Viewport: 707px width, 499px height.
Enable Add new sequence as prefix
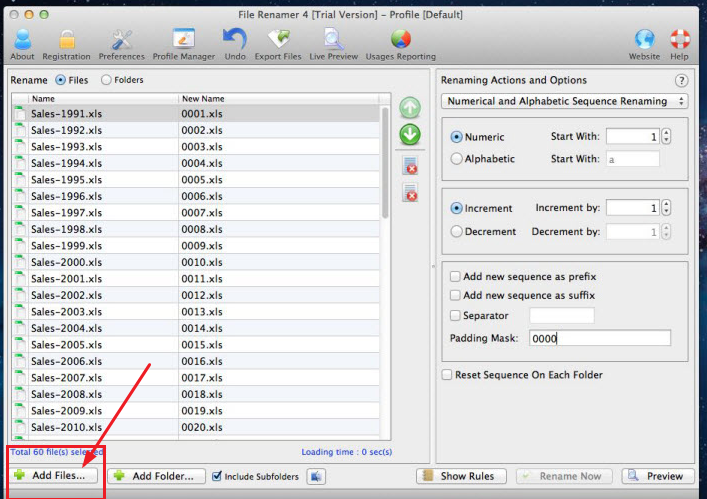(456, 277)
